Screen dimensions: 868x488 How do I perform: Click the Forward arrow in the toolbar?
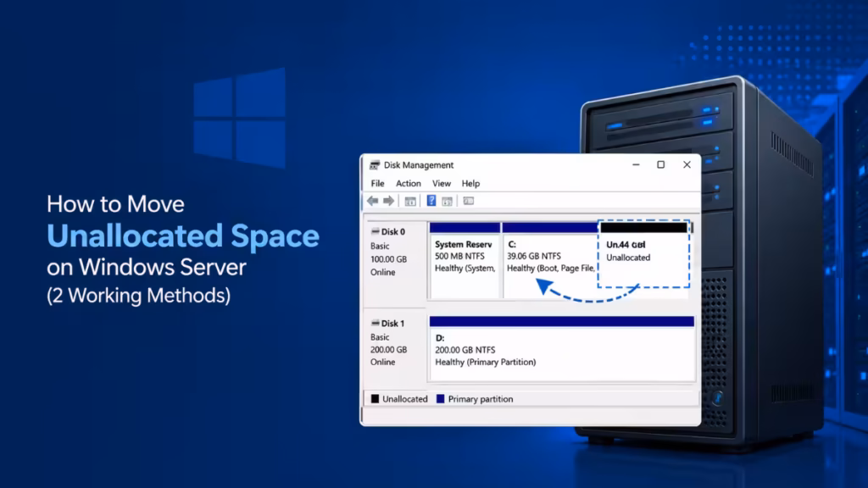[388, 201]
